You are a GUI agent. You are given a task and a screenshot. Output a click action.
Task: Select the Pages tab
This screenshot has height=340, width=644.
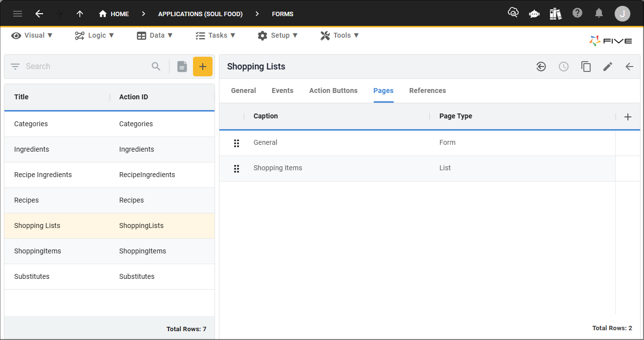click(383, 91)
